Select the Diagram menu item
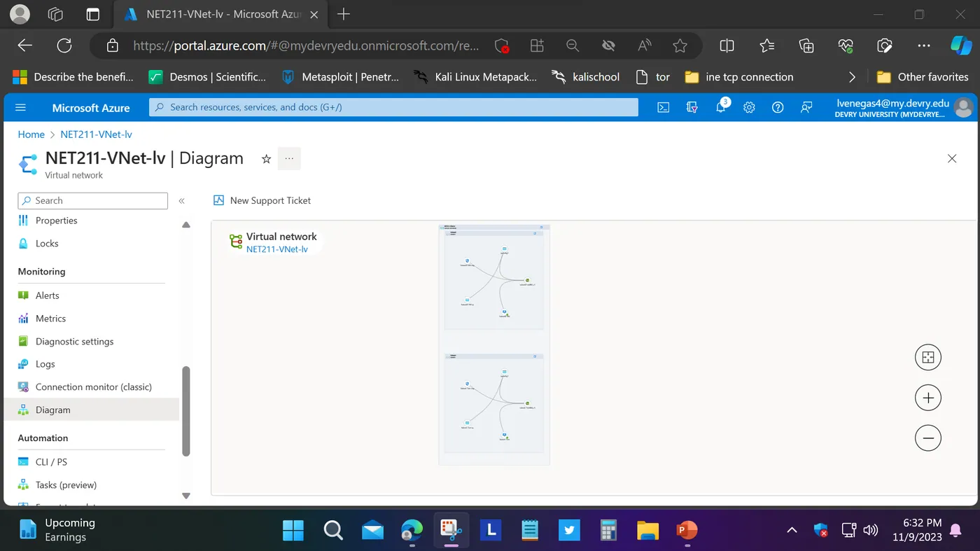The height and width of the screenshot is (551, 980). coord(92,410)
